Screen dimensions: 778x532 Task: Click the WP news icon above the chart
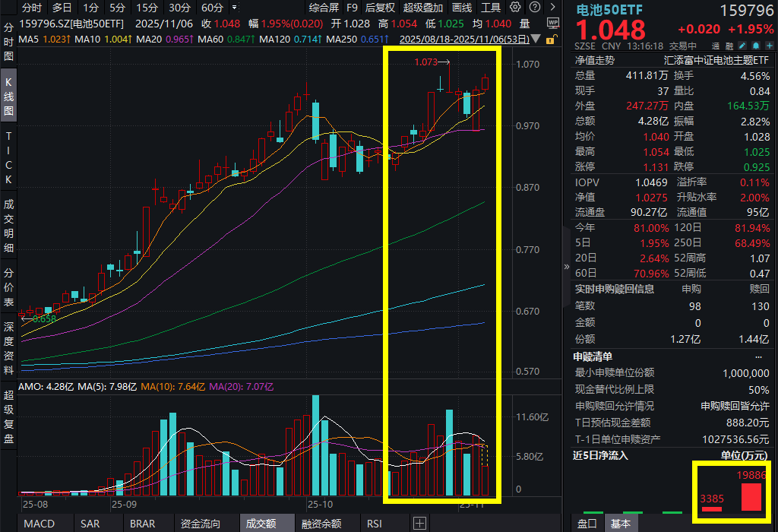pyautogui.click(x=554, y=24)
